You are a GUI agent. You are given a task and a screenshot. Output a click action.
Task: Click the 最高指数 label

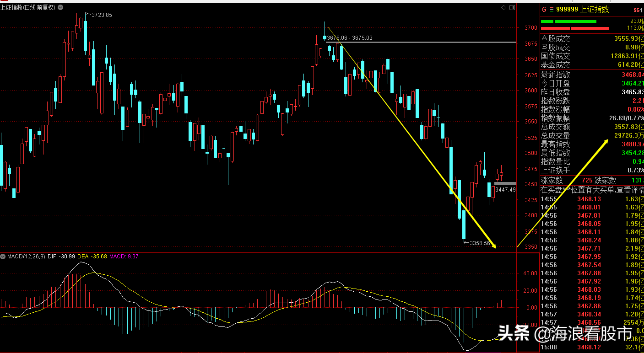[x=556, y=144]
